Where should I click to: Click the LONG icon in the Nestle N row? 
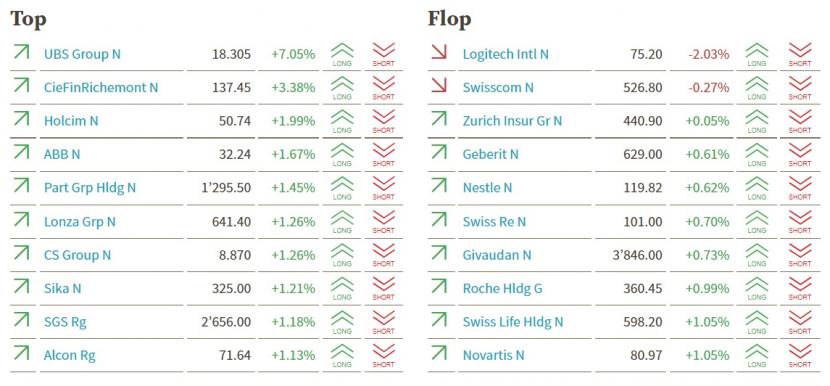tap(756, 188)
